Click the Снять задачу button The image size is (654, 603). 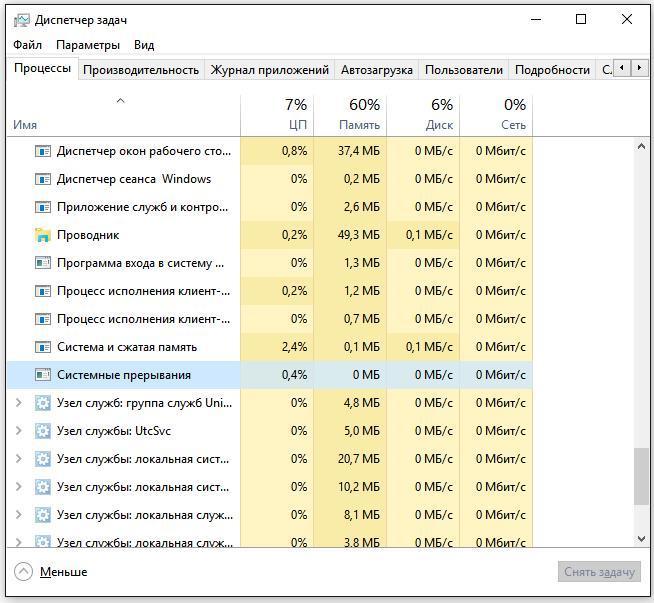599,572
